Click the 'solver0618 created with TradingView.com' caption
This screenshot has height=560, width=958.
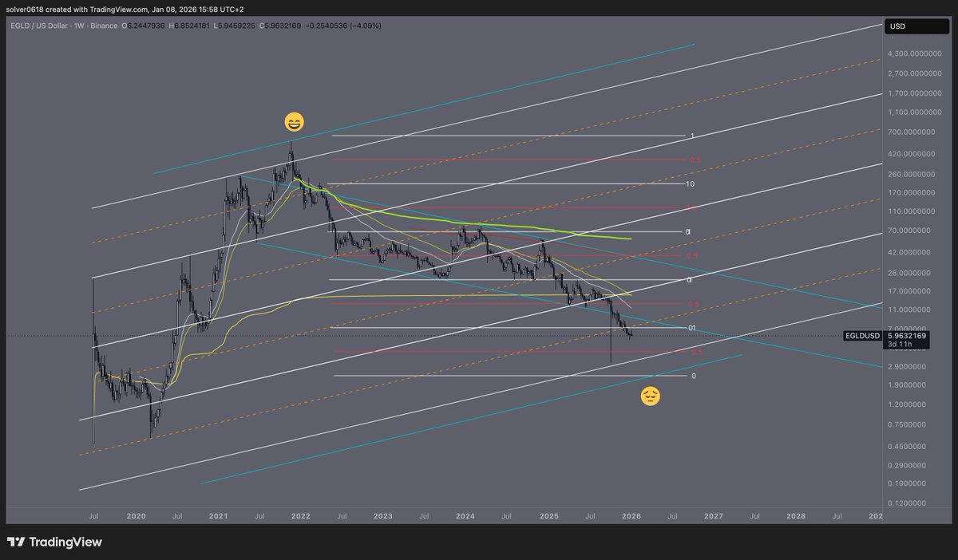point(86,8)
